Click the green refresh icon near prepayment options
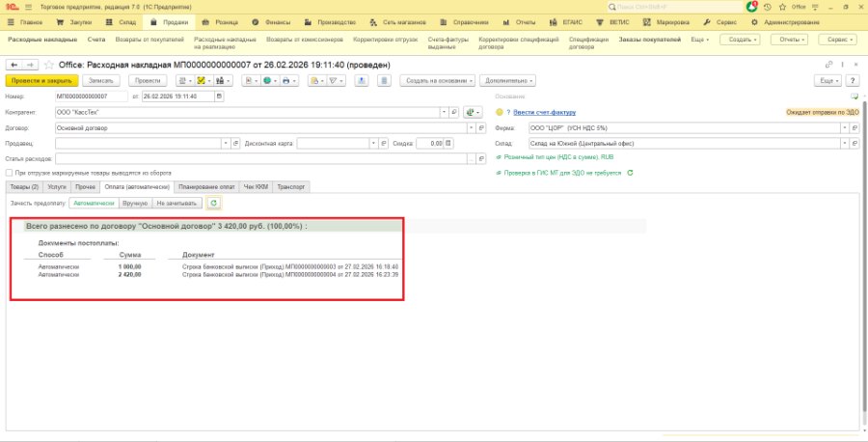 pos(214,204)
